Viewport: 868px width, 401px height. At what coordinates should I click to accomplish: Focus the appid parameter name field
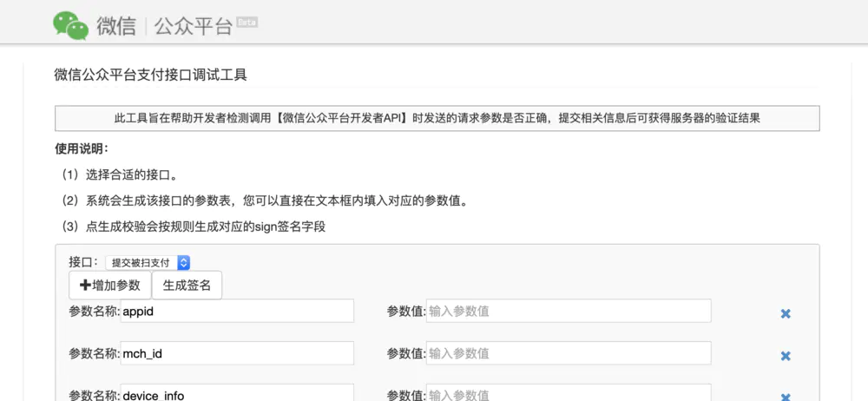pyautogui.click(x=237, y=312)
